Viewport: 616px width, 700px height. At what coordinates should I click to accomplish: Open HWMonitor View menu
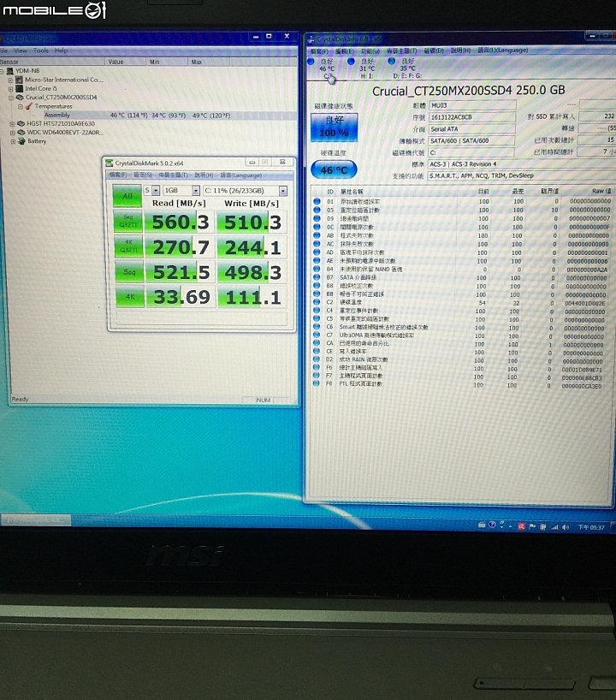20,50
